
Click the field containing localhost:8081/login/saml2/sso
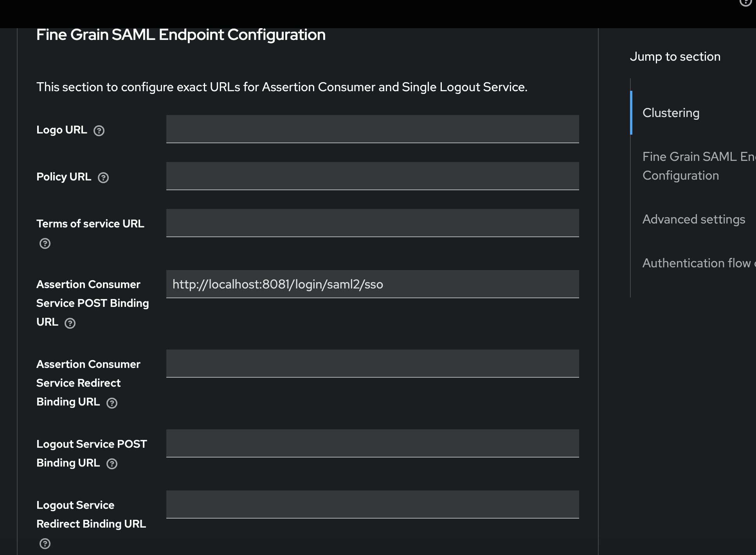pyautogui.click(x=372, y=284)
